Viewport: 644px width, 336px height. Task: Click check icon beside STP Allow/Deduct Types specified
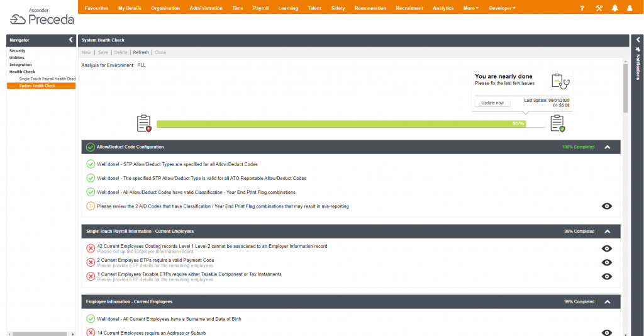tap(91, 164)
